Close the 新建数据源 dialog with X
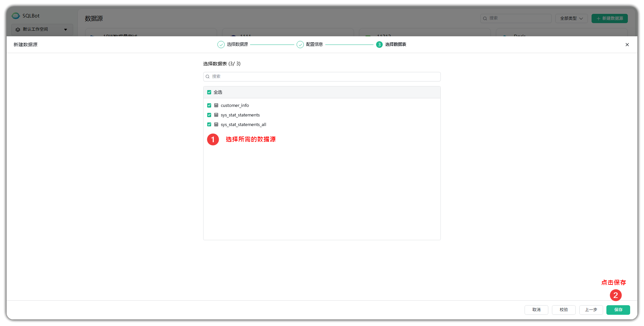The height and width of the screenshot is (326, 644). click(627, 45)
